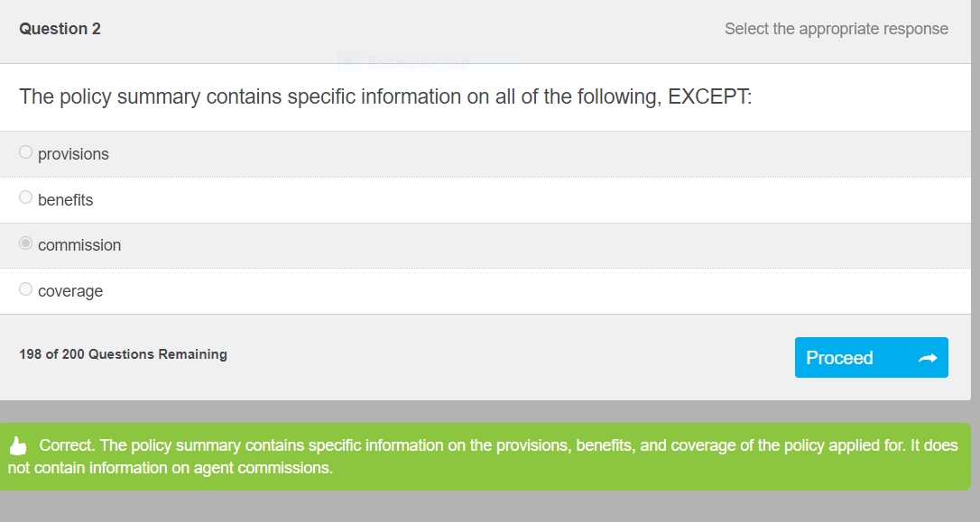This screenshot has width=980, height=522.
Task: Pick the "coverage" radio button
Action: (25, 289)
